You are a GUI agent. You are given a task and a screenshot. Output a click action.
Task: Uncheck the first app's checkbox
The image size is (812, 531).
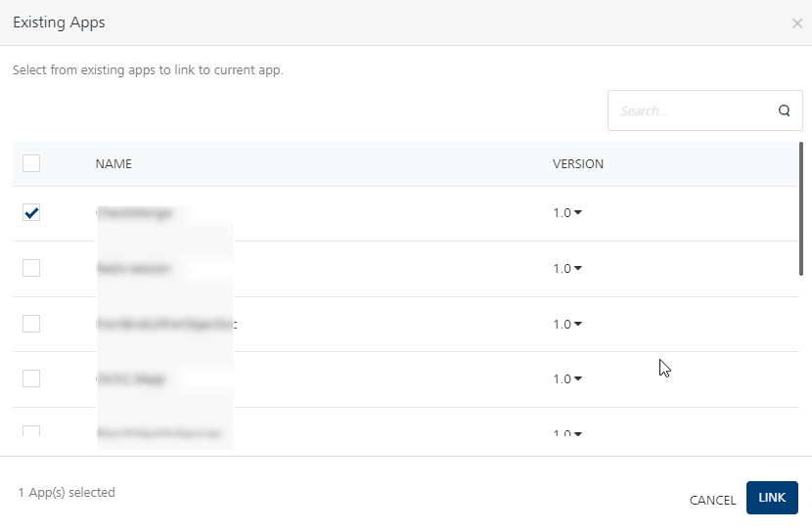click(x=31, y=212)
